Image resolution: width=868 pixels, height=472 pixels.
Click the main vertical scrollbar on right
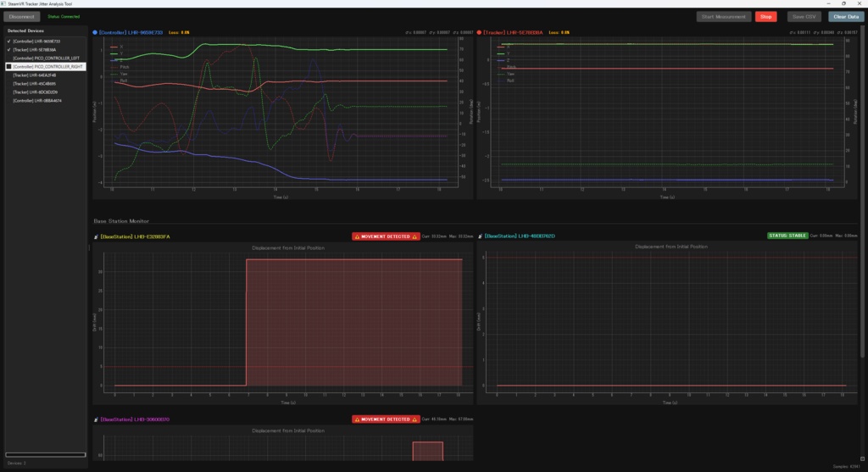pyautogui.click(x=862, y=191)
